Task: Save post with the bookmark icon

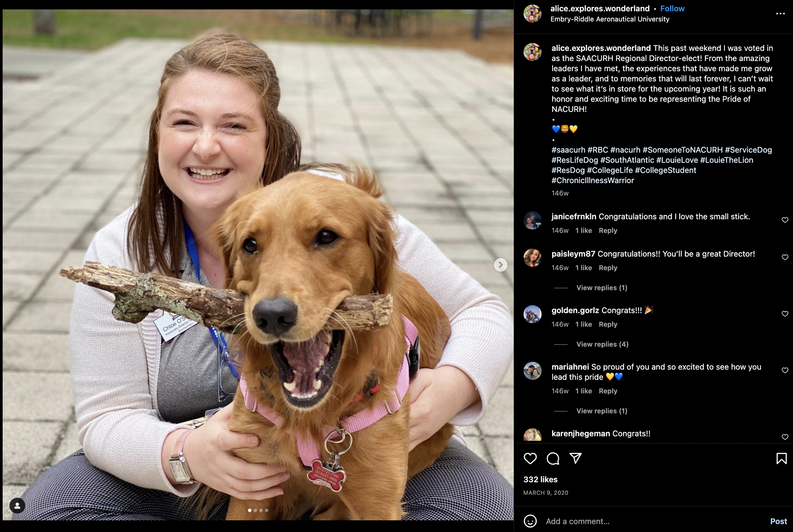Action: [x=781, y=459]
